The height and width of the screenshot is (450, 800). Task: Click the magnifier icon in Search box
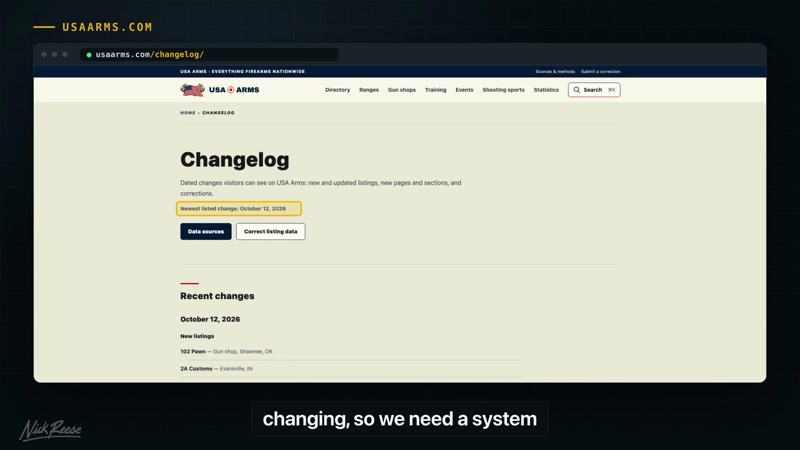click(x=577, y=90)
